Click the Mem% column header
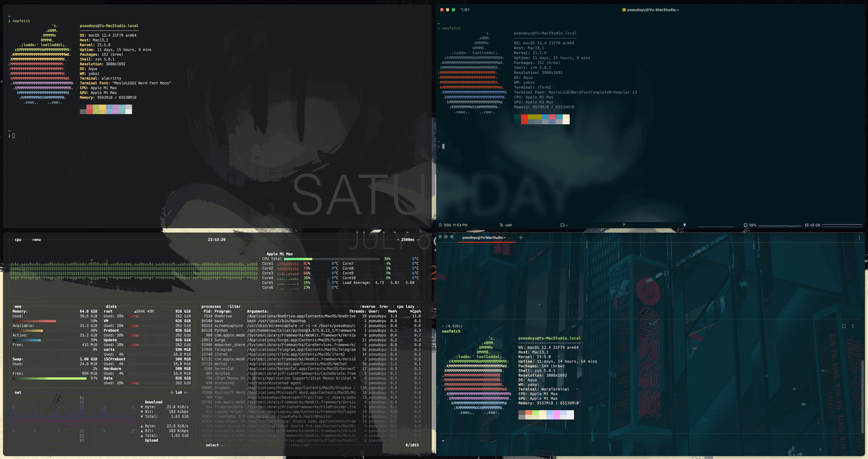Screen dimensions: 868x459 [393, 311]
